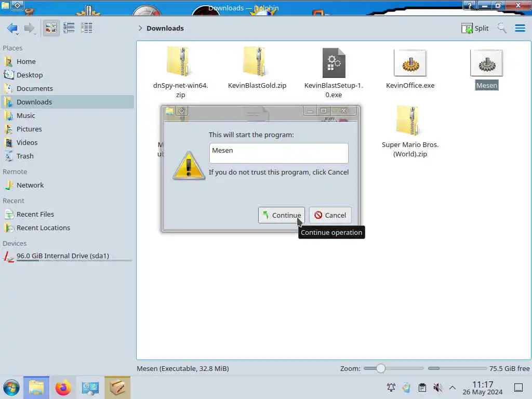Expand hidden system tray icons arrow
The height and width of the screenshot is (399, 532).
[x=453, y=388]
